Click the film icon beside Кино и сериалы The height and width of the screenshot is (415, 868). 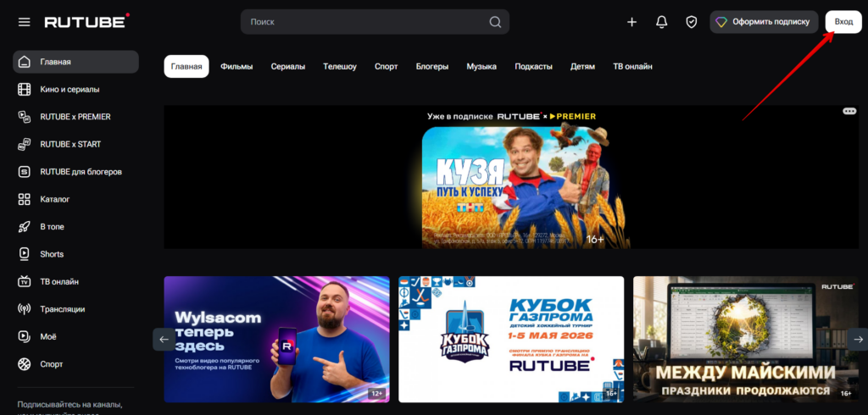tap(25, 89)
